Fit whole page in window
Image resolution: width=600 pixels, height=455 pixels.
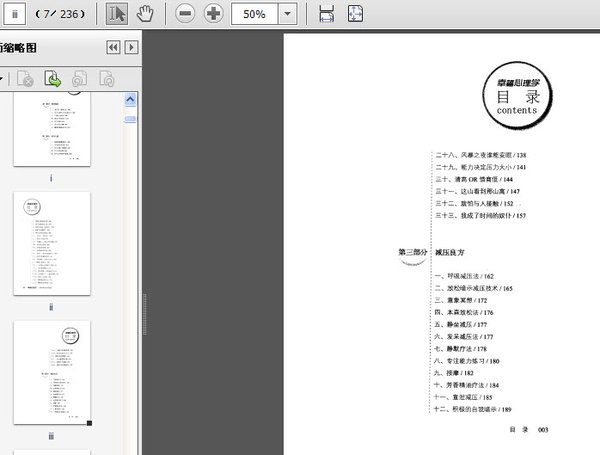pyautogui.click(x=355, y=14)
